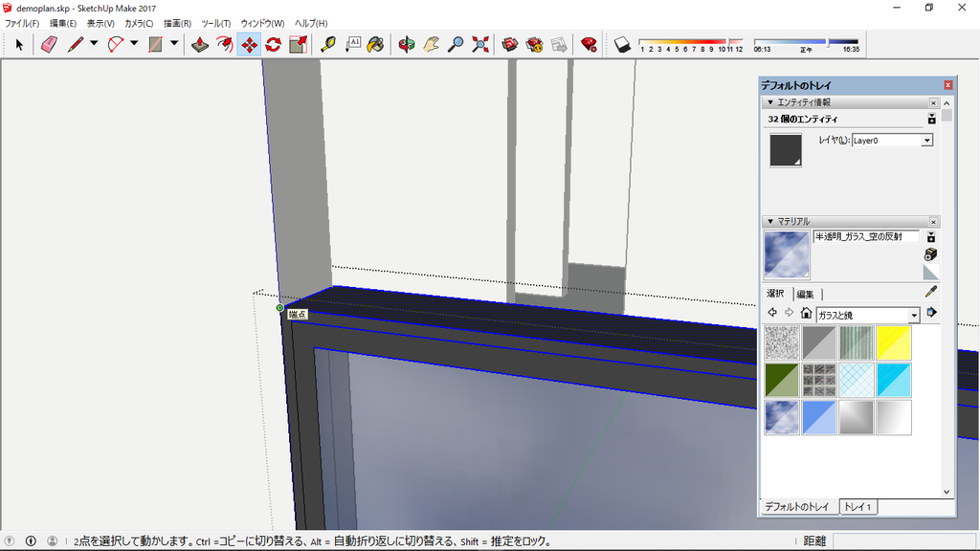The width and height of the screenshot is (980, 551).
Task: Click the credits info status icon
Action: [x=31, y=541]
